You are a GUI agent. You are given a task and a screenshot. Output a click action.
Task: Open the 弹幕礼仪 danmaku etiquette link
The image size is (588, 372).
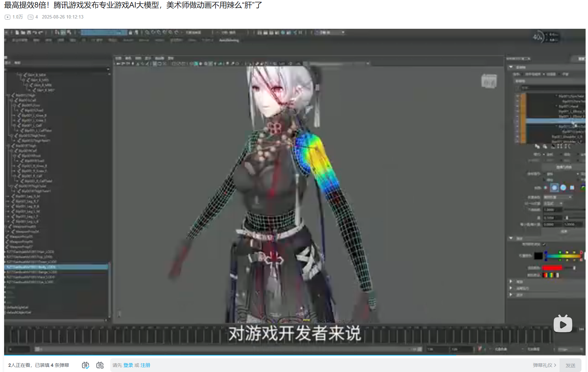pos(544,365)
